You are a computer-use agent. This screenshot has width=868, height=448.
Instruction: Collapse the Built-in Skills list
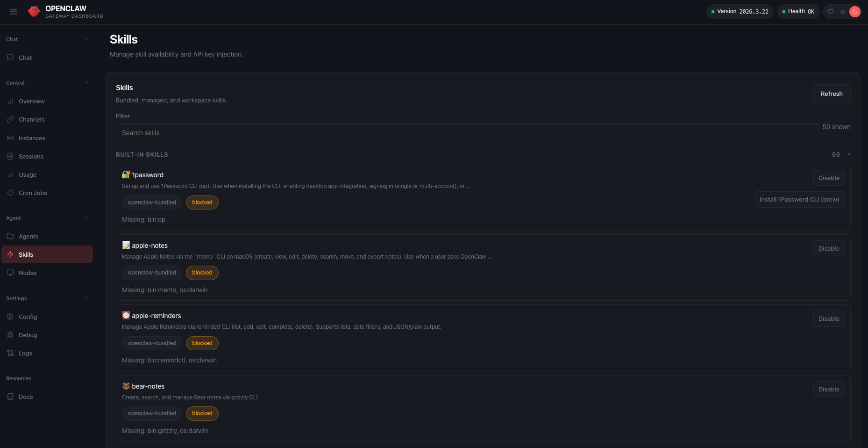tap(849, 154)
